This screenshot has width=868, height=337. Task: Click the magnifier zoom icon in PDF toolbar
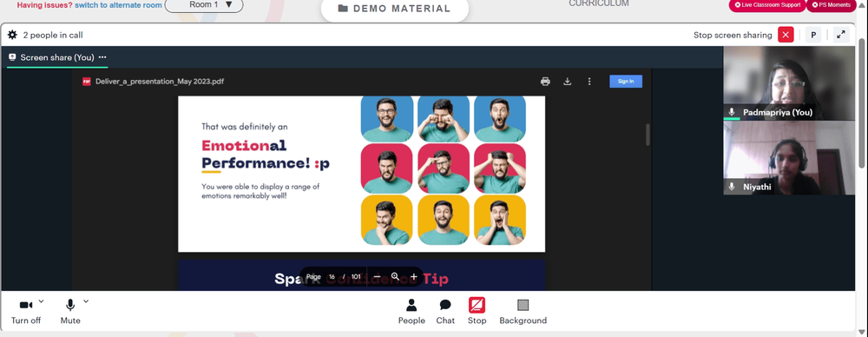pyautogui.click(x=395, y=276)
